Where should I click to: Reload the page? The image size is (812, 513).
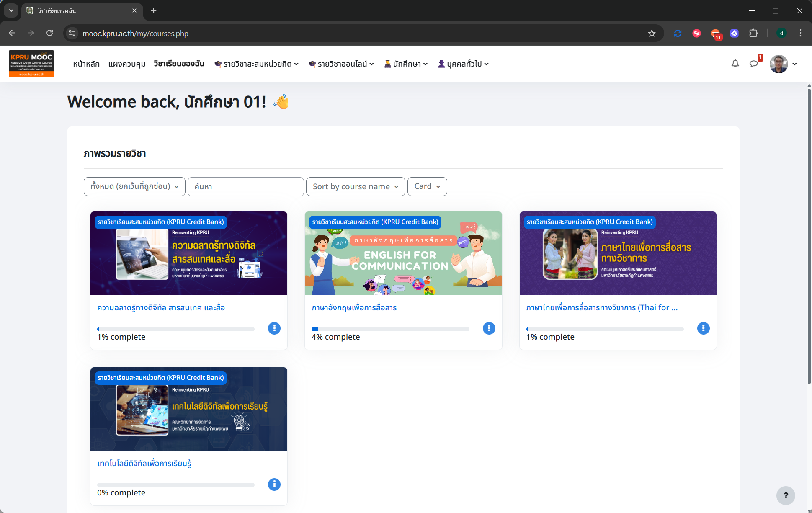point(49,34)
